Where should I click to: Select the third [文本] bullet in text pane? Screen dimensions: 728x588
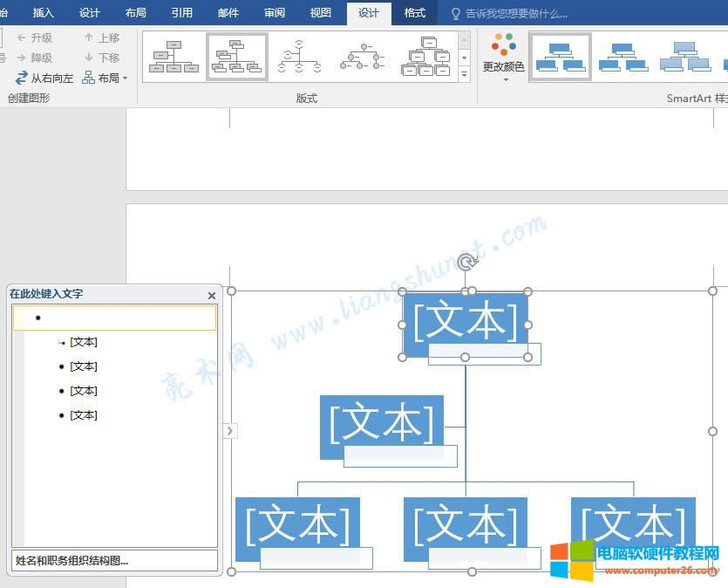(x=84, y=391)
